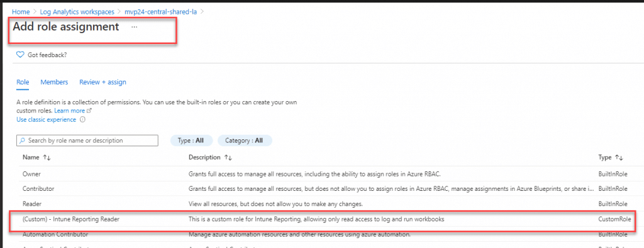Click in the role name search field
Image resolution: width=644 pixels, height=248 pixels.
87,141
